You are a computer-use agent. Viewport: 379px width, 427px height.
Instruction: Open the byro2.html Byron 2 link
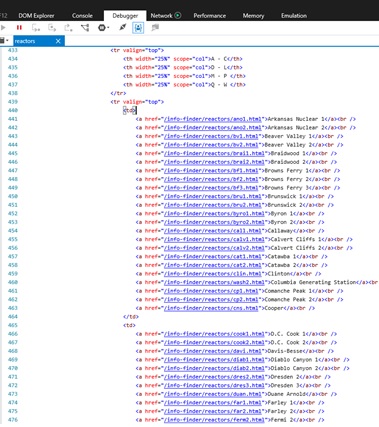click(x=214, y=222)
